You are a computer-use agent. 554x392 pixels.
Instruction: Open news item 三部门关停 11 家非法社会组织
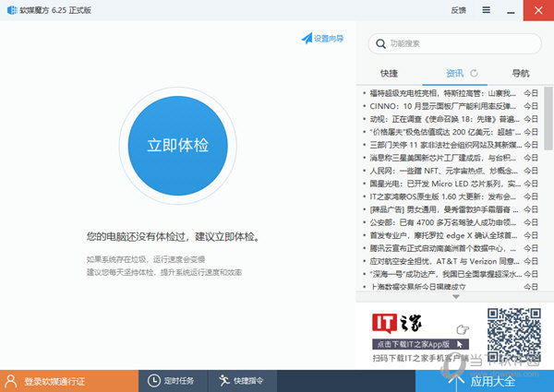click(451, 145)
